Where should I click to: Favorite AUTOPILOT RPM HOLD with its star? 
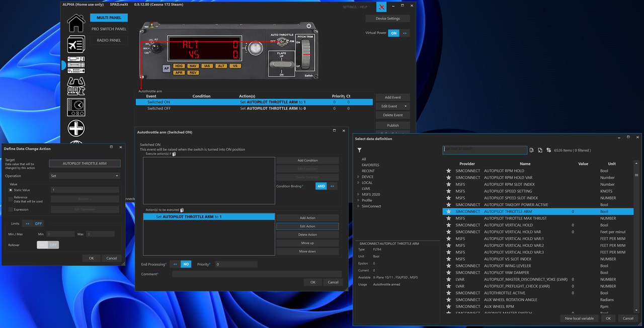coord(448,171)
